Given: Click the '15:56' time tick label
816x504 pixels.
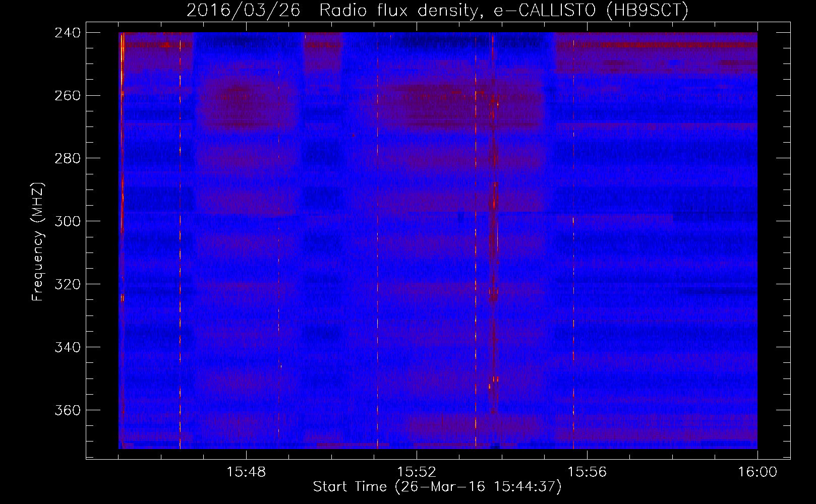Looking at the screenshot, I should pos(587,472).
